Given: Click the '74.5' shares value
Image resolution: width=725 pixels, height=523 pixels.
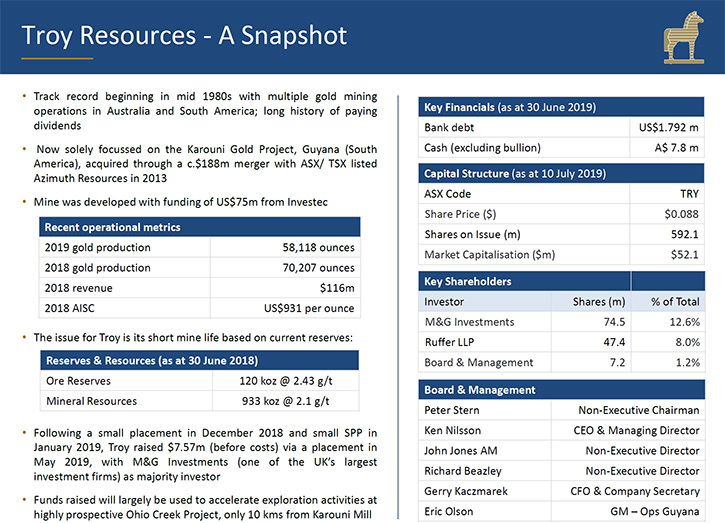Looking at the screenshot, I should pyautogui.click(x=614, y=322).
